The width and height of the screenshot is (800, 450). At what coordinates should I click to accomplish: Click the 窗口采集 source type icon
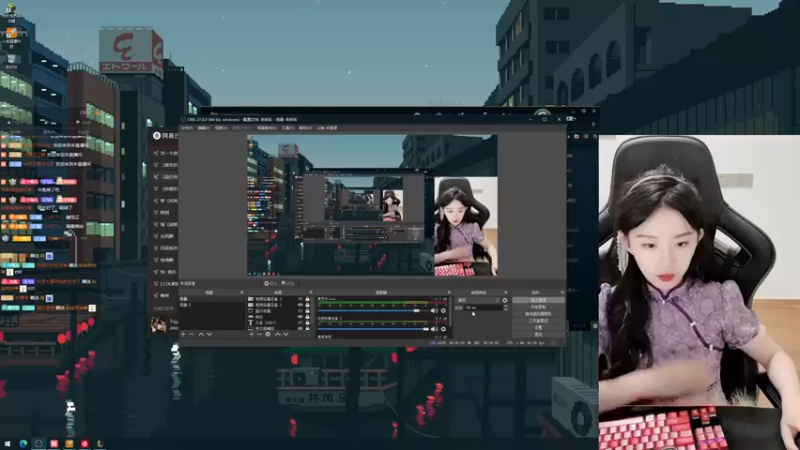pos(251,311)
